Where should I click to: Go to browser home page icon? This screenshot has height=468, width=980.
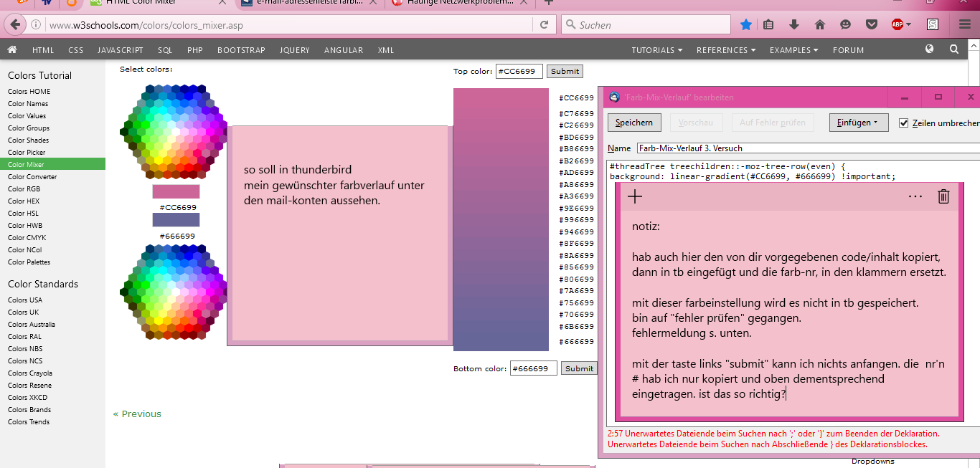[820, 25]
